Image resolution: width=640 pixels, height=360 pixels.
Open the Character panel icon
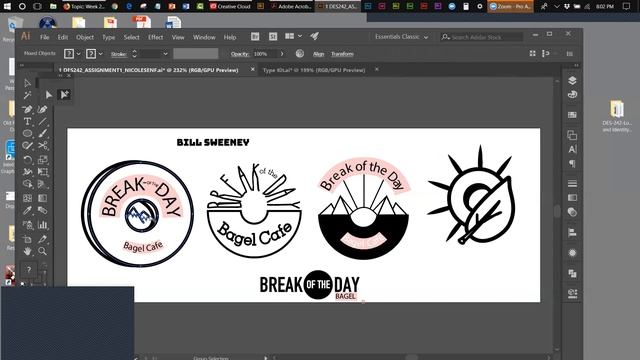point(572,149)
